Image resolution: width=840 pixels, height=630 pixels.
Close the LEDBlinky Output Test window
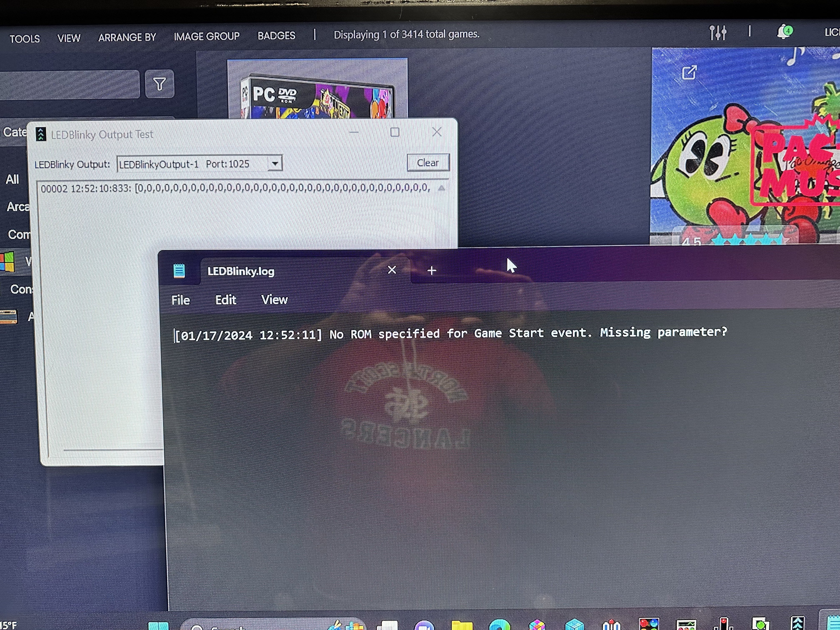click(x=437, y=132)
